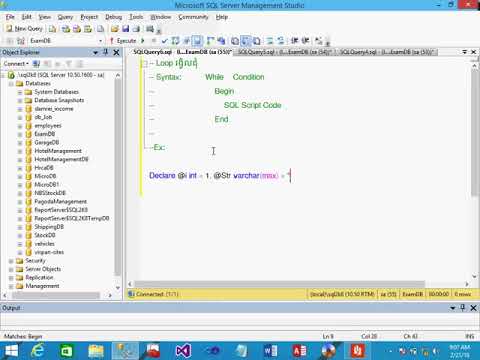
Task: Open the Query Options icon
Action: 187,41
